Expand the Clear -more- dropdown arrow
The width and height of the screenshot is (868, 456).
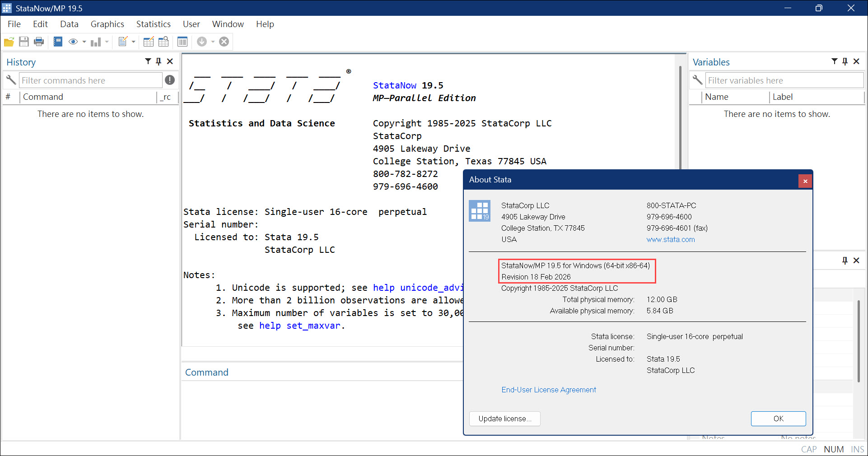(x=213, y=42)
